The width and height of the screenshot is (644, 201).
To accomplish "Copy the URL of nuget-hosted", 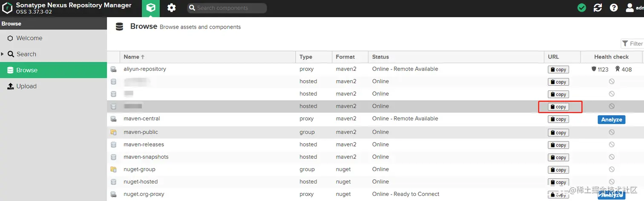I will [558, 182].
